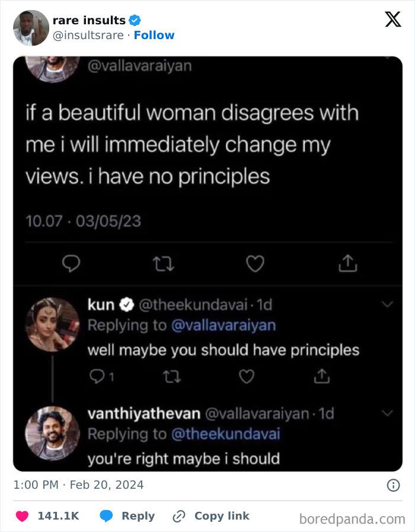Click Follow next to @insultsrare

tap(155, 35)
